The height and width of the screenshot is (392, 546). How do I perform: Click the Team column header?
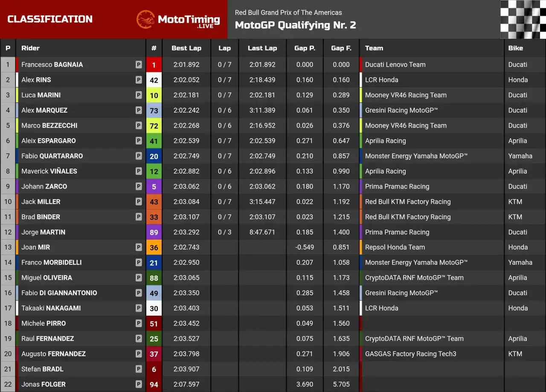pyautogui.click(x=374, y=48)
